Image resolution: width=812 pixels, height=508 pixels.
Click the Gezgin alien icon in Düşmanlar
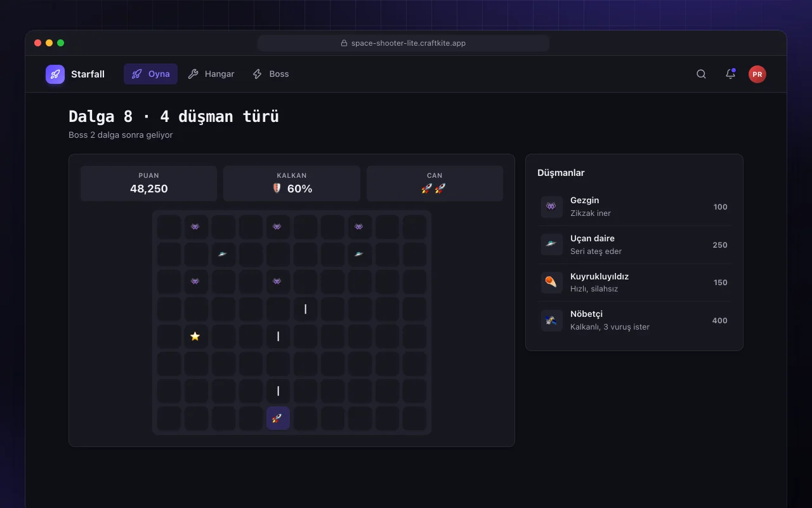(551, 207)
